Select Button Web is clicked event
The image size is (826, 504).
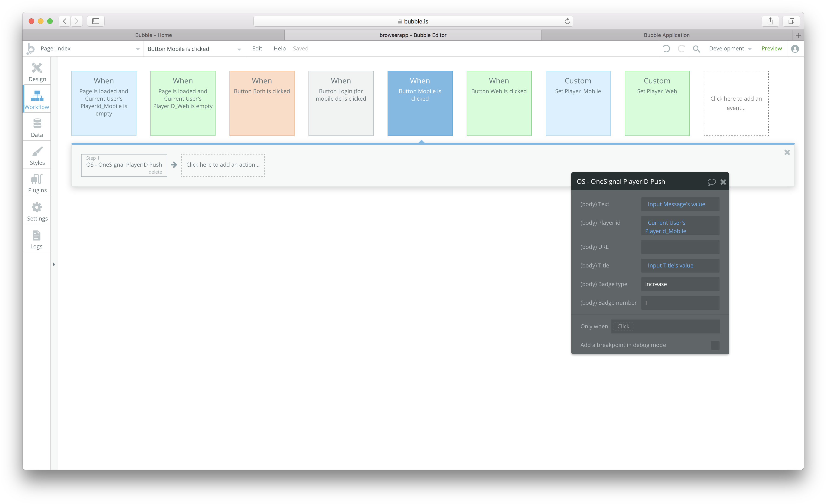499,103
